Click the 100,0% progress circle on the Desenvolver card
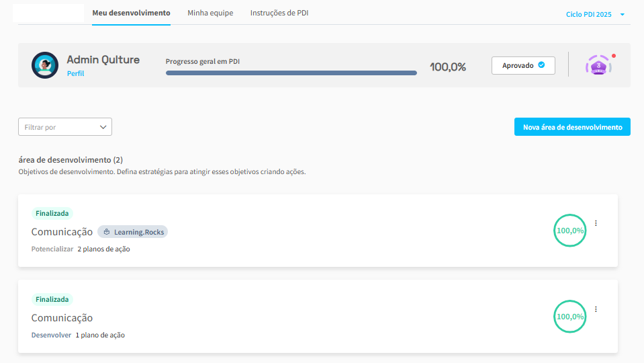644x363 pixels. click(x=569, y=317)
